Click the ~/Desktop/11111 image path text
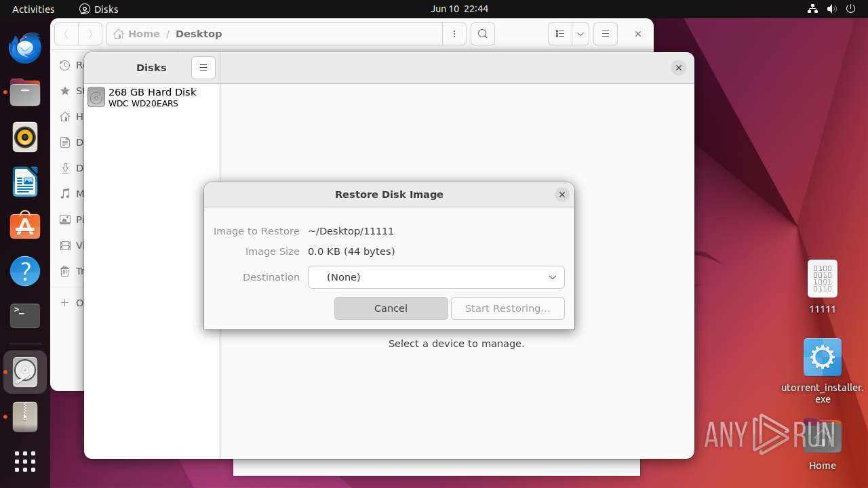Viewport: 868px width, 488px height. click(x=351, y=231)
